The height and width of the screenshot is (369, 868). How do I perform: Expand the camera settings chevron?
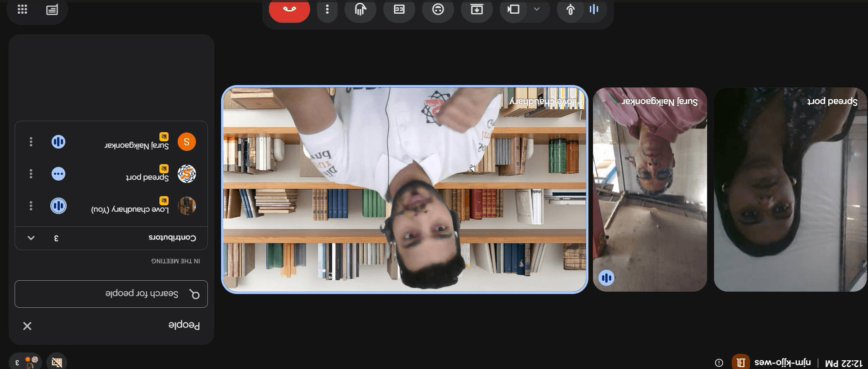[x=537, y=10]
